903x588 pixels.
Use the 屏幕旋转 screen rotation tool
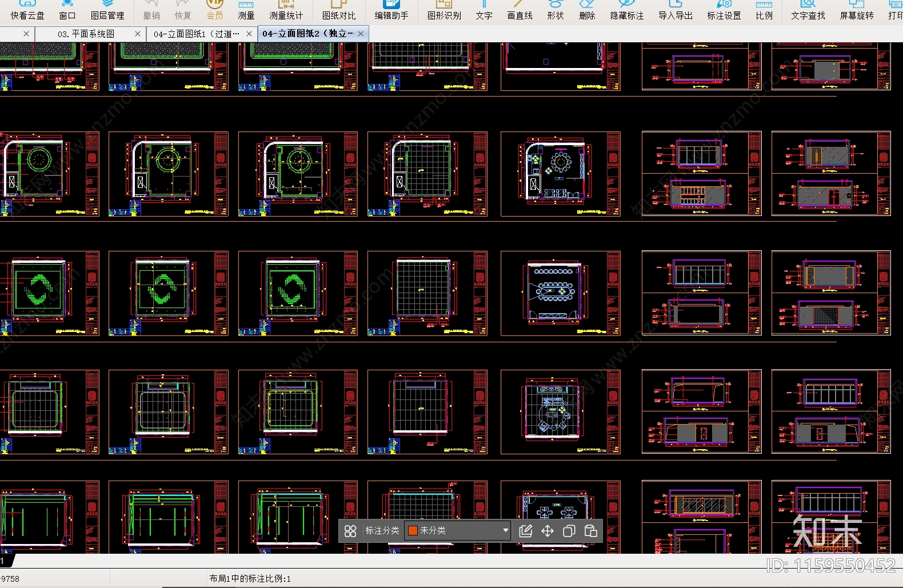coord(857,10)
